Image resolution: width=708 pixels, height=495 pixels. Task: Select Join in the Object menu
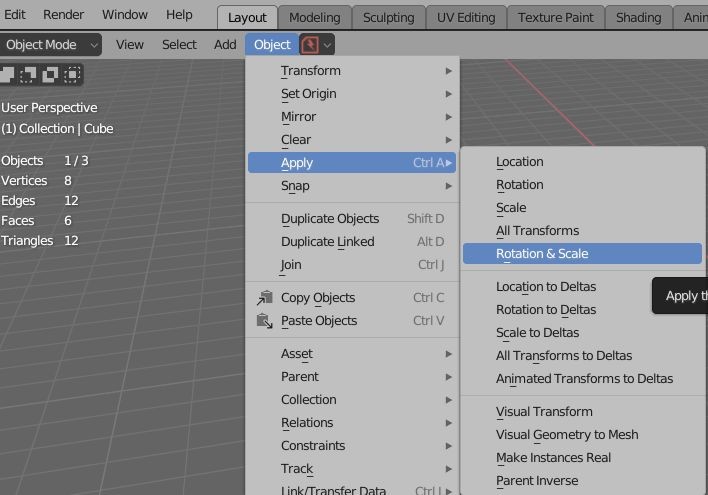point(352,265)
